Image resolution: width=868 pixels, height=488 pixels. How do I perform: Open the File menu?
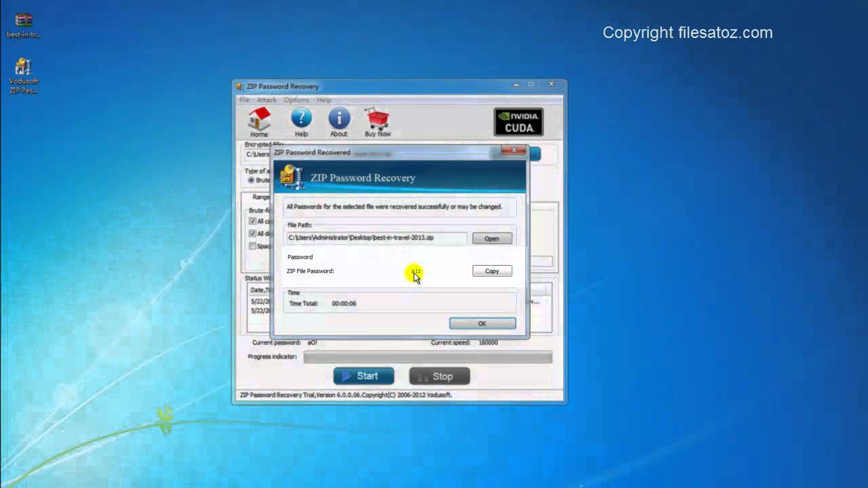(x=244, y=100)
